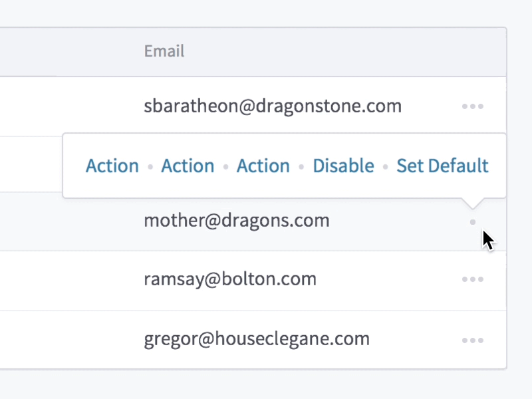Select the middle Action link in the popover
532x399 pixels.
[188, 166]
